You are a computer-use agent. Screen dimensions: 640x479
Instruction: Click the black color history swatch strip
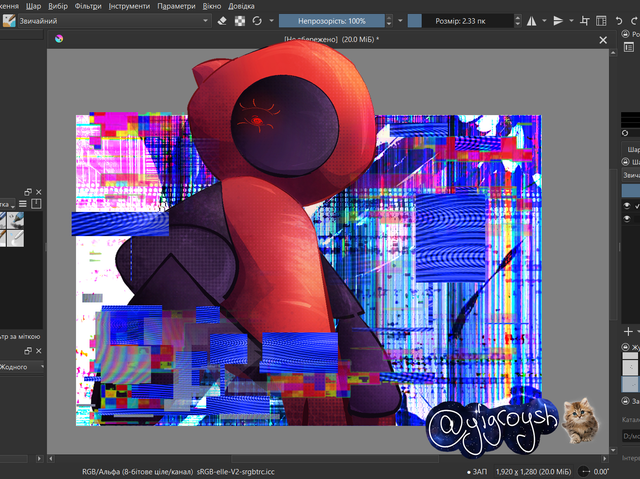pos(630,120)
